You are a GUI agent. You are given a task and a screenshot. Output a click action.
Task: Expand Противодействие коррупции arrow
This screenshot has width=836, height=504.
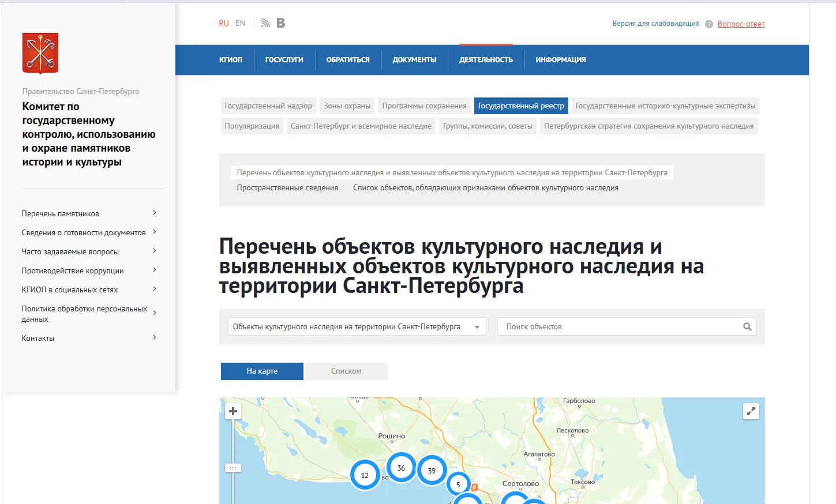pyautogui.click(x=155, y=270)
